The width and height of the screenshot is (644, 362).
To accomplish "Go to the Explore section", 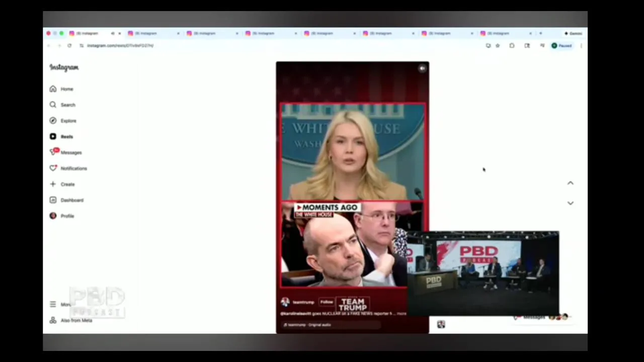I will (x=63, y=121).
